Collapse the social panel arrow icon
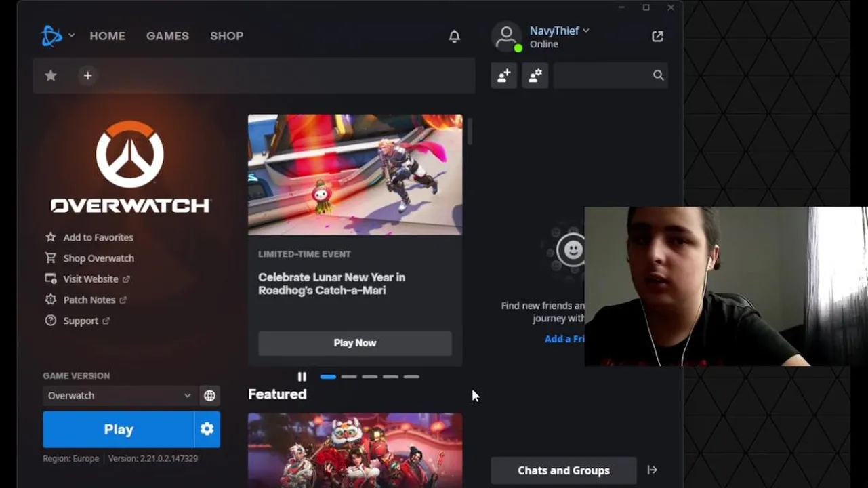The width and height of the screenshot is (868, 488). 652,470
